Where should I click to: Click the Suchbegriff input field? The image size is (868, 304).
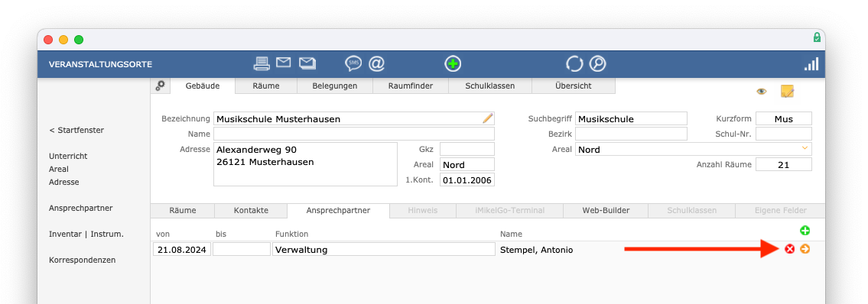[631, 119]
